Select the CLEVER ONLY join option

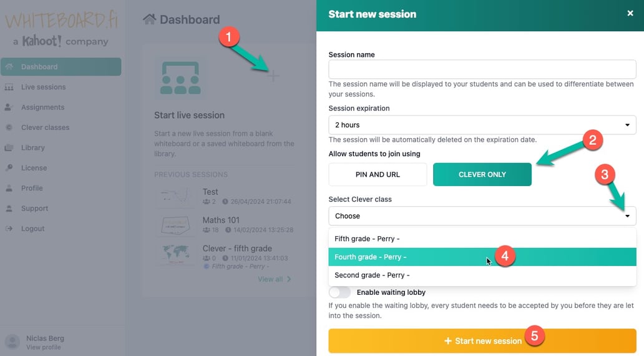pos(482,175)
